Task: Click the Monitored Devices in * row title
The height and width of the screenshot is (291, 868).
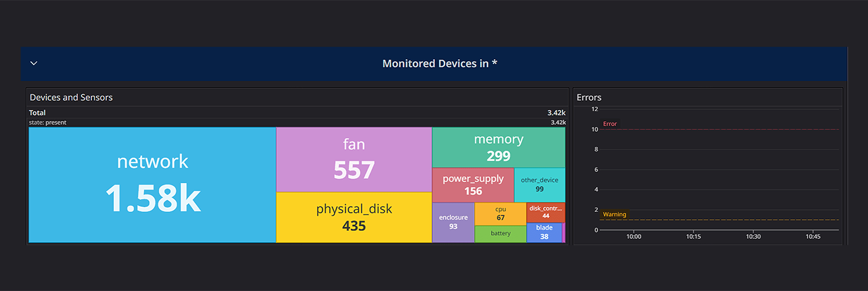Action: coord(440,64)
